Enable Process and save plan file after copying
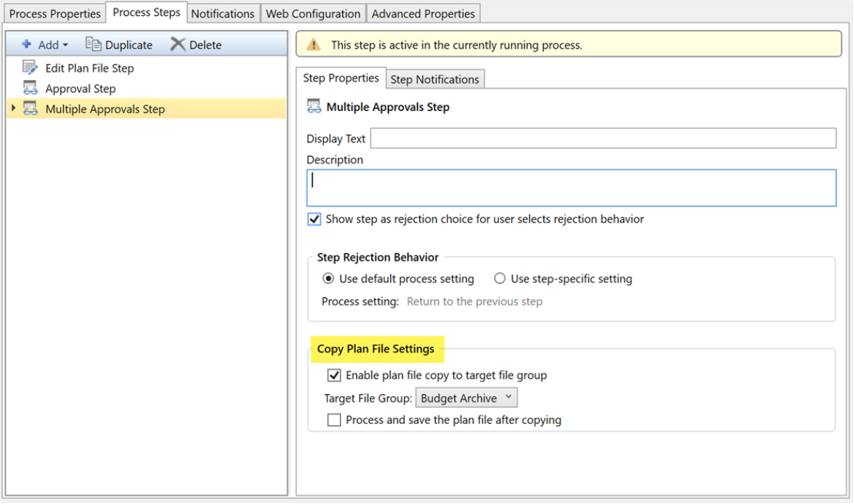The width and height of the screenshot is (854, 504). click(334, 420)
